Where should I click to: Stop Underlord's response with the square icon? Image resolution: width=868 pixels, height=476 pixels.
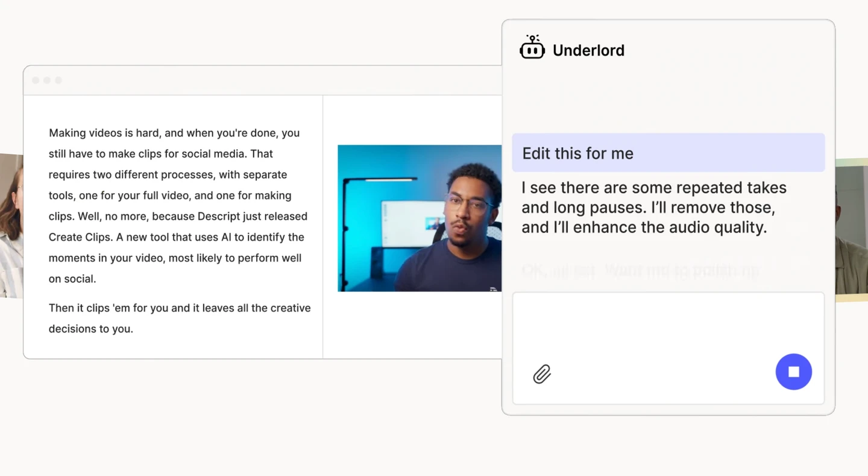pos(794,372)
